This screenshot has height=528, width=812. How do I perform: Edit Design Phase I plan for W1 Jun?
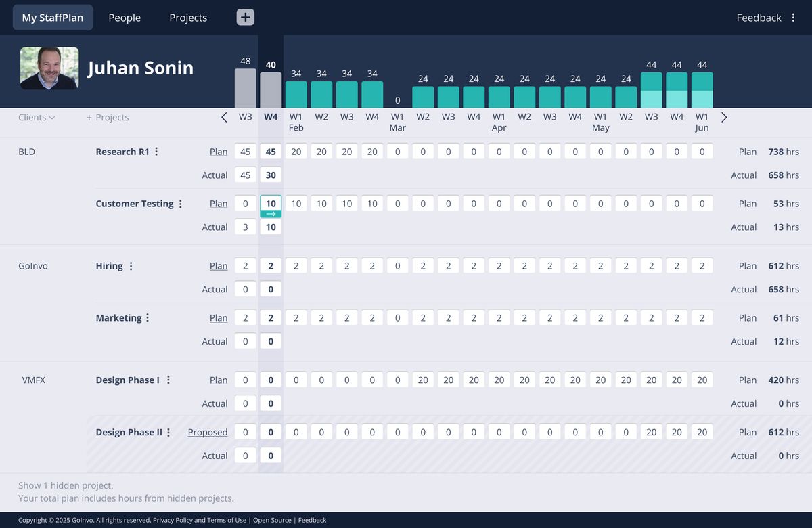(702, 380)
